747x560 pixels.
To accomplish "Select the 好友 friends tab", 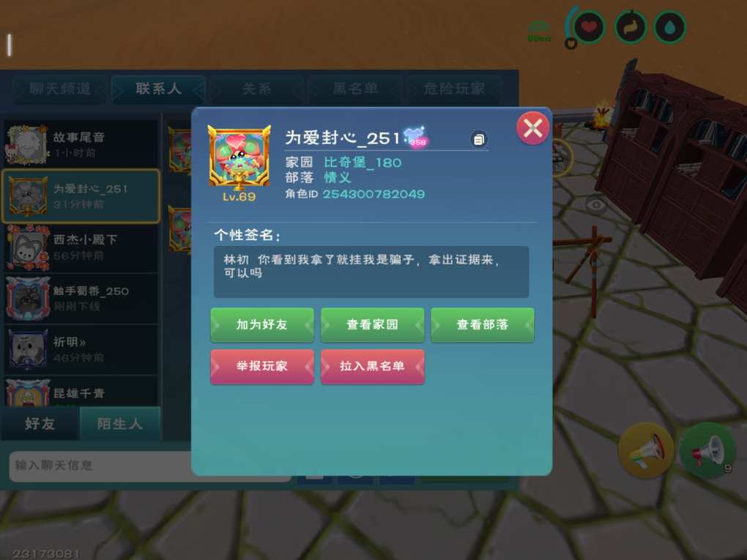I will (40, 424).
